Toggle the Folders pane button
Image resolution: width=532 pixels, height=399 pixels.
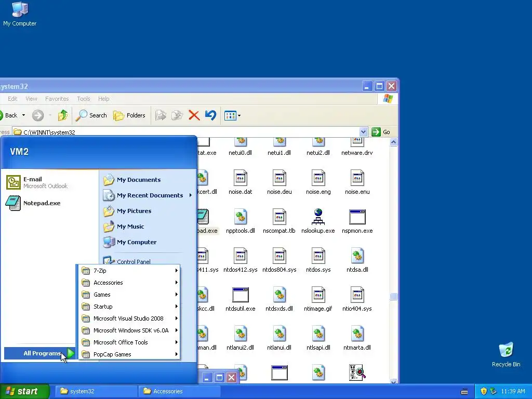[129, 115]
